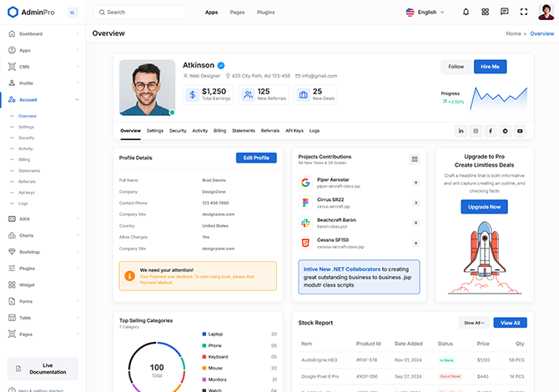This screenshot has width=559, height=392.
Task: Open the Show All dropdown in Stock Report
Action: (474, 323)
